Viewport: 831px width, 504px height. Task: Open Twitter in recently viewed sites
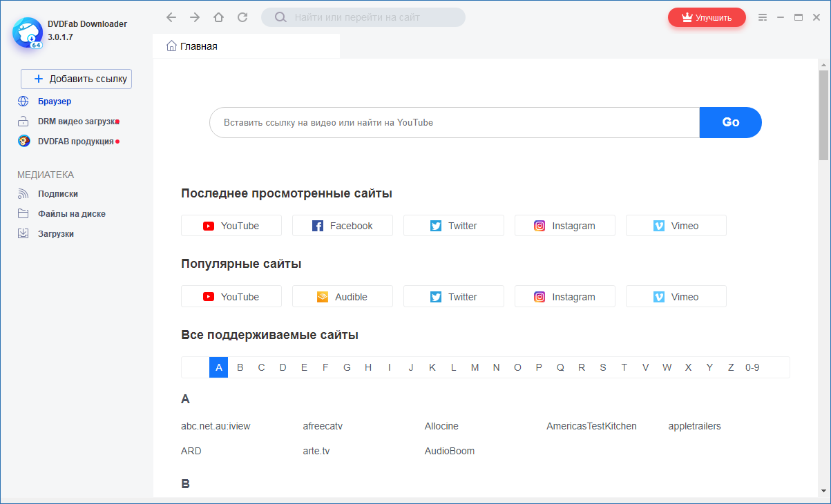click(454, 226)
